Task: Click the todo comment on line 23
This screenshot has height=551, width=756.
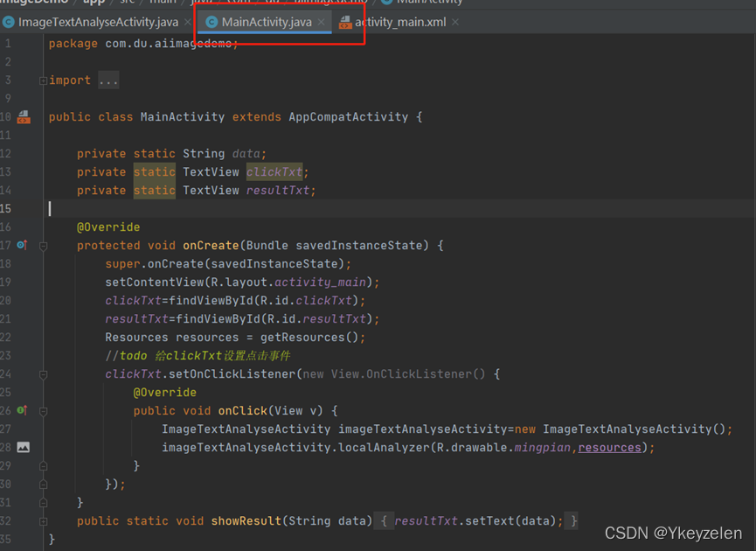Action: click(198, 356)
